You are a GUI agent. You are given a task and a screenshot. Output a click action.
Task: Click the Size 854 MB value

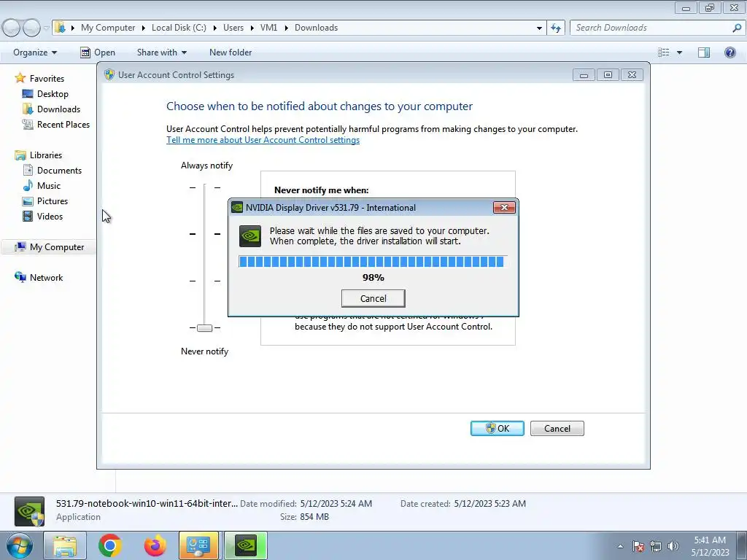[x=314, y=517]
